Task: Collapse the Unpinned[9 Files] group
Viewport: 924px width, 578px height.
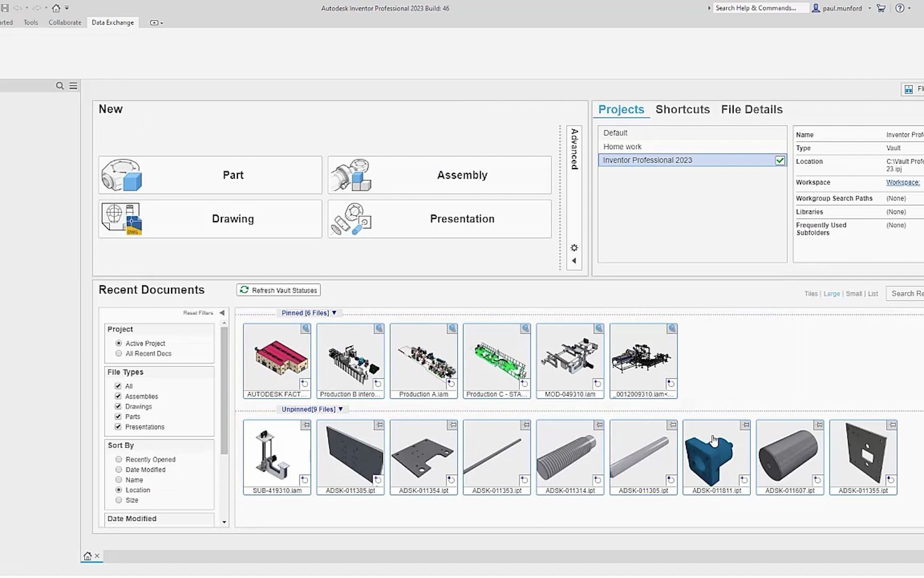Action: (341, 409)
